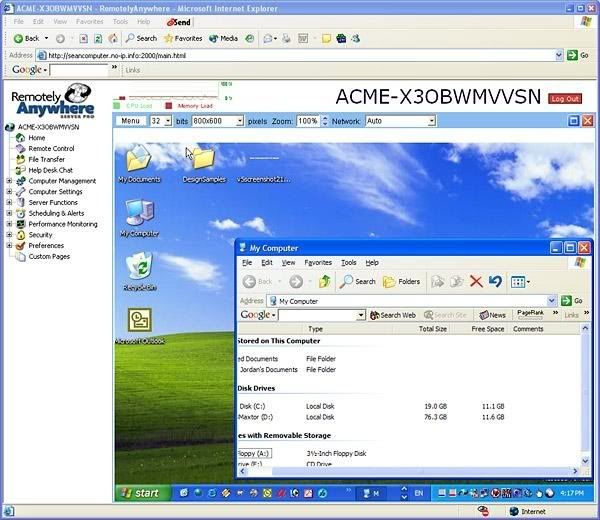Screen dimensions: 600x520
Task: Click the Microsoft Outlook desktop icon
Action: (139, 321)
